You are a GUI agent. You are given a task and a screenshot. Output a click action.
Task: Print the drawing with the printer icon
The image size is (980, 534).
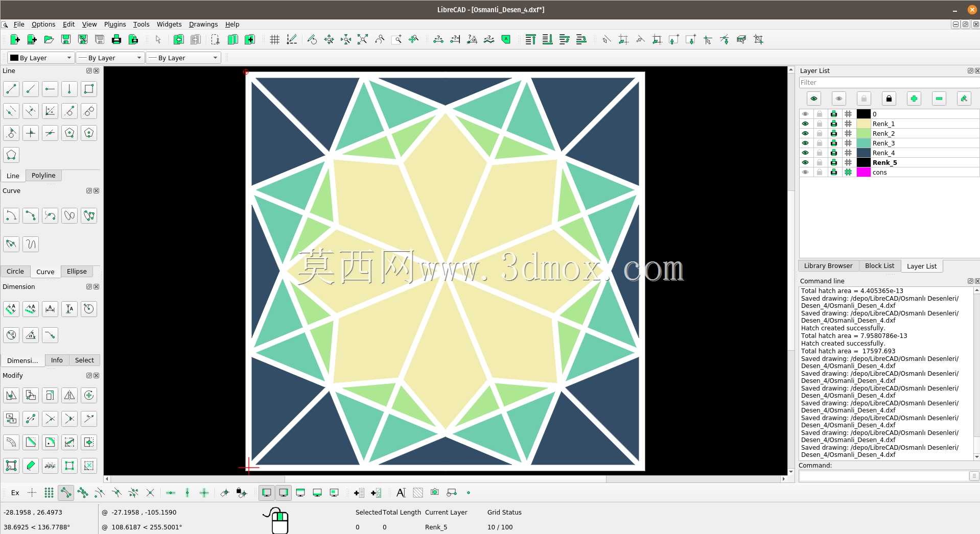click(x=116, y=39)
